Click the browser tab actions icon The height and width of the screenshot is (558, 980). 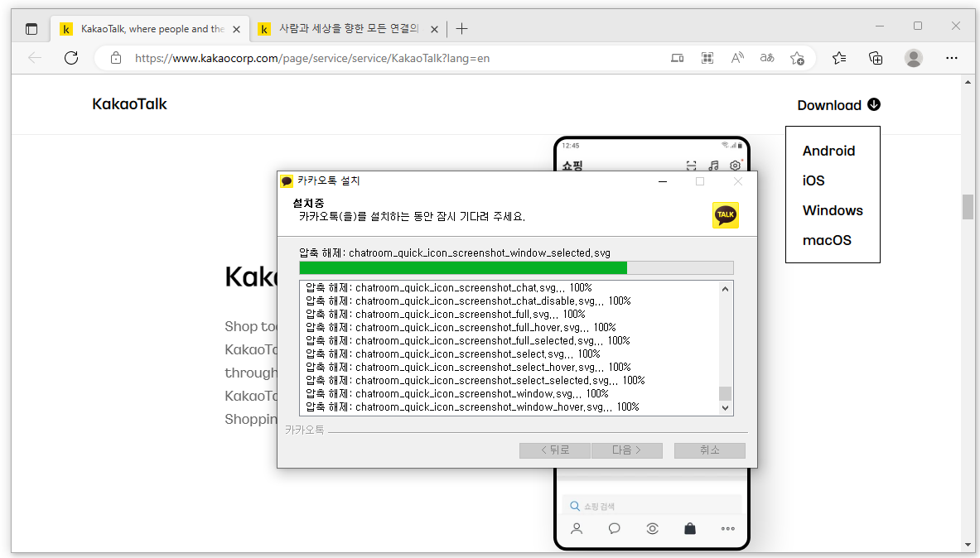(31, 29)
